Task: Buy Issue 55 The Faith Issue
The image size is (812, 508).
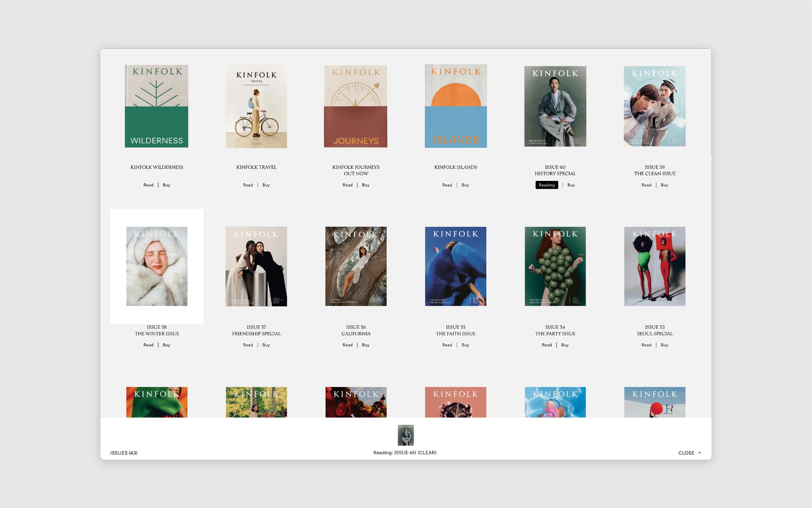Action: (465, 345)
